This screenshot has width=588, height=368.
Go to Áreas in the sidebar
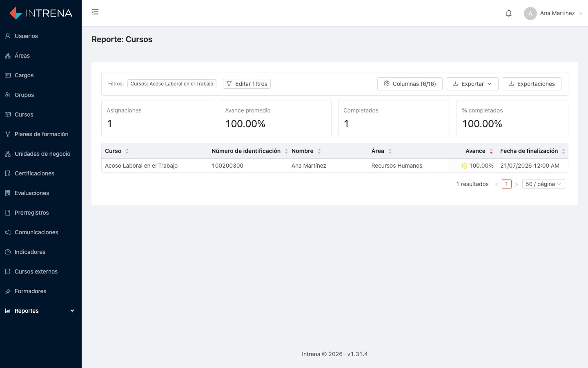41,56
